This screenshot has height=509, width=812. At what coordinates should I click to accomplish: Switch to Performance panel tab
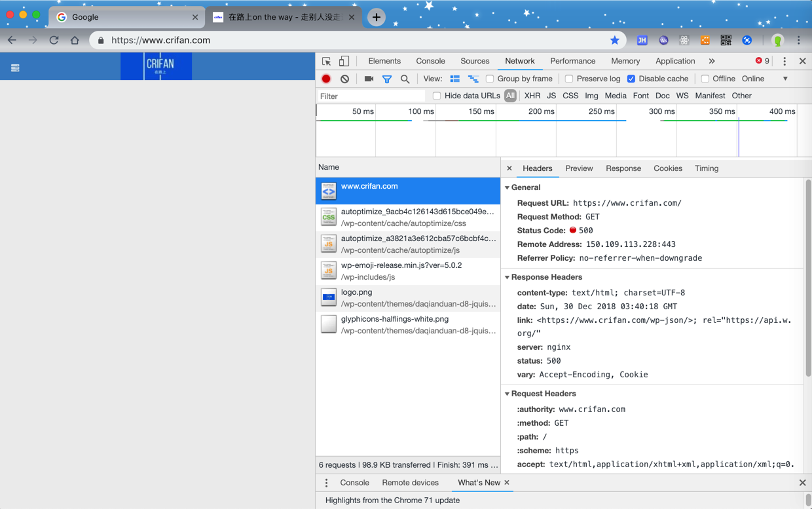(572, 61)
